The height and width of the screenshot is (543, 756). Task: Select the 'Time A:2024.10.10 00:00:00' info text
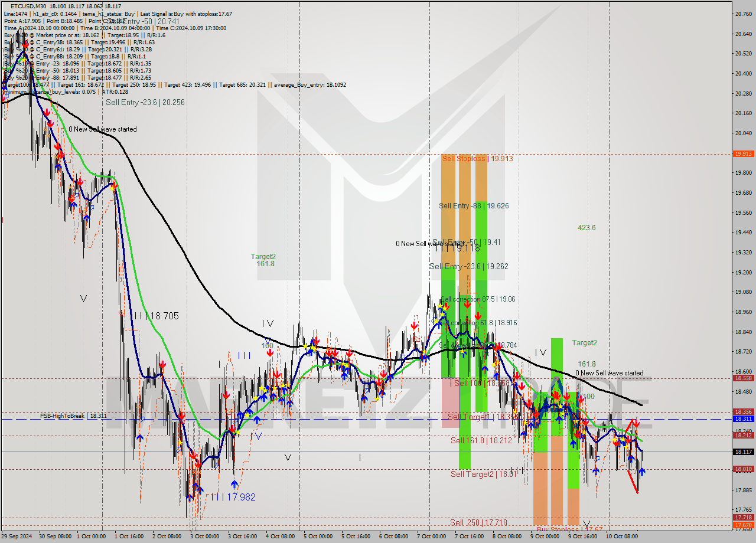[x=41, y=28]
